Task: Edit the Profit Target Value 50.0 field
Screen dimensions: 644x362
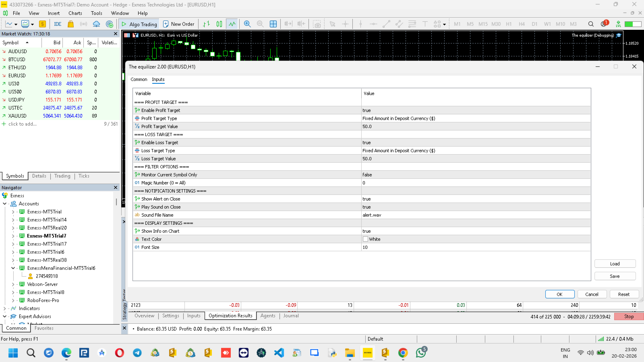Action: [x=476, y=126]
